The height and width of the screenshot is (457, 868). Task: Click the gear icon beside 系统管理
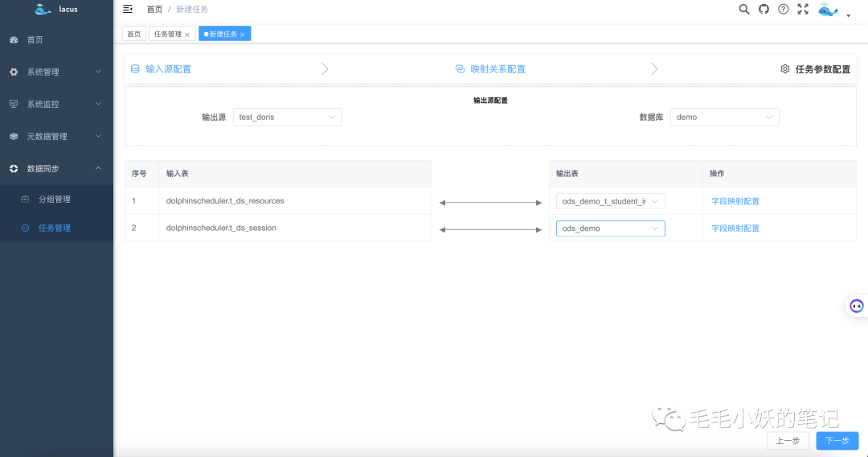click(x=14, y=72)
